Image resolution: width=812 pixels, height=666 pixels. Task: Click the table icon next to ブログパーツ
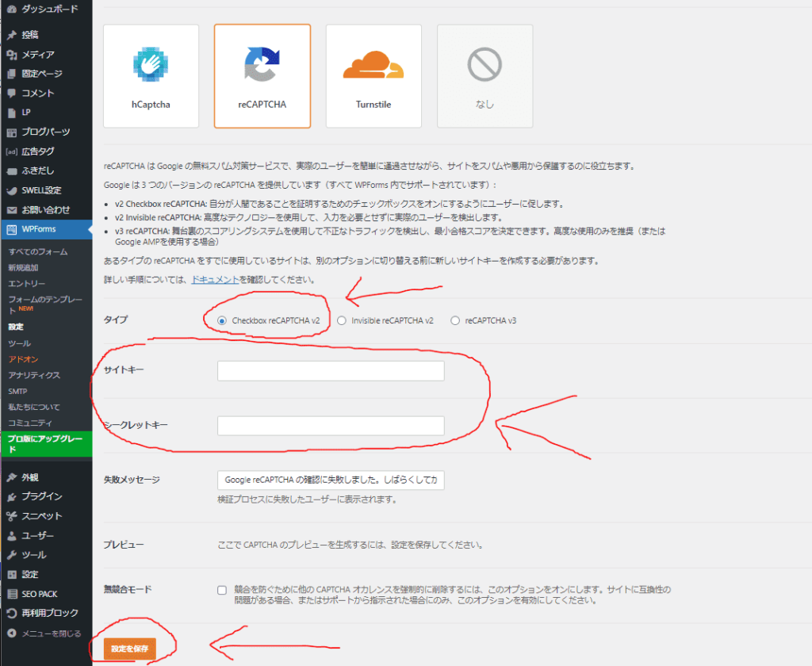click(11, 132)
